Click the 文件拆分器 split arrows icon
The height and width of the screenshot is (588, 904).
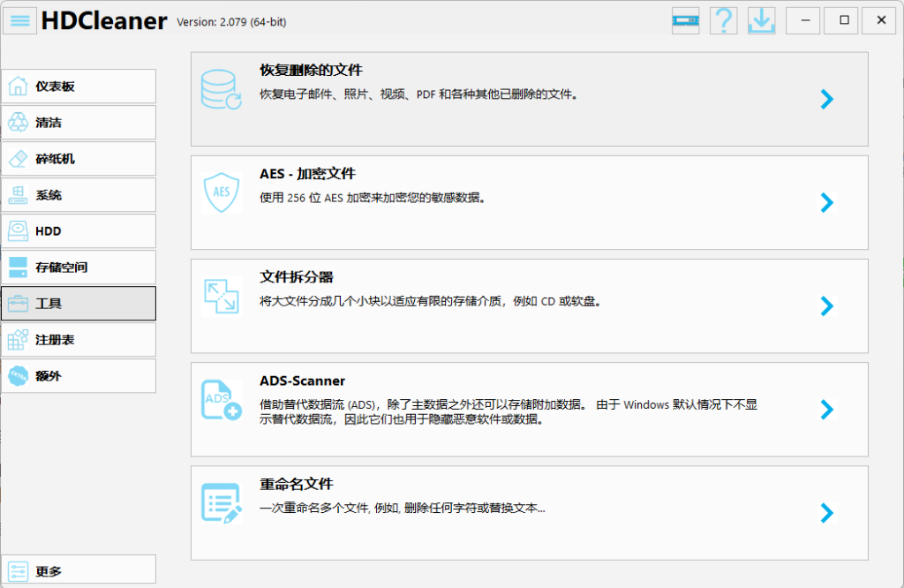[221, 297]
